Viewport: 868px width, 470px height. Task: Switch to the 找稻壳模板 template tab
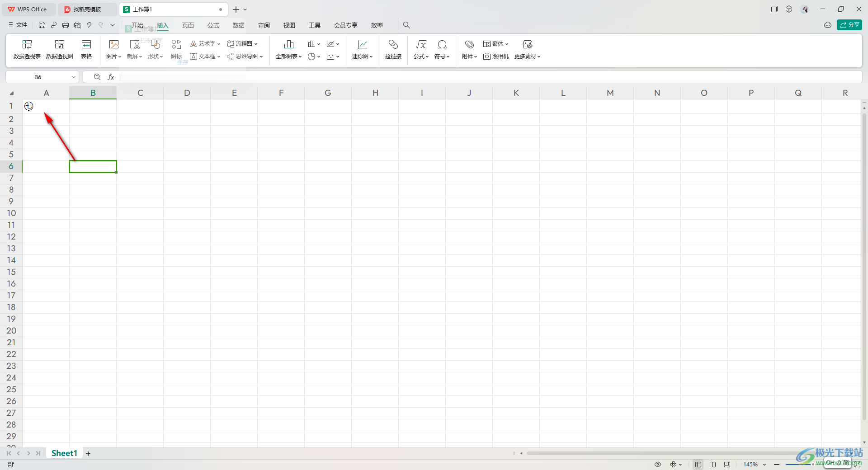(87, 9)
